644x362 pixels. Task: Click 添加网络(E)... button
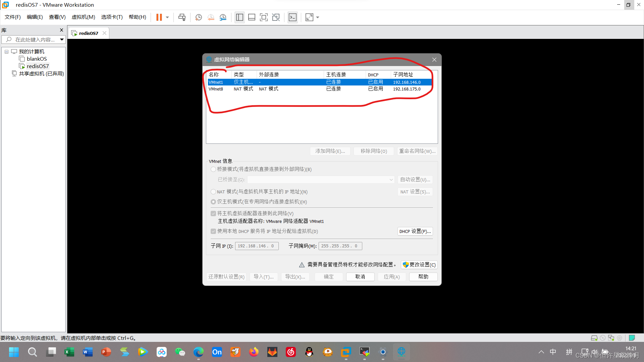coord(330,151)
